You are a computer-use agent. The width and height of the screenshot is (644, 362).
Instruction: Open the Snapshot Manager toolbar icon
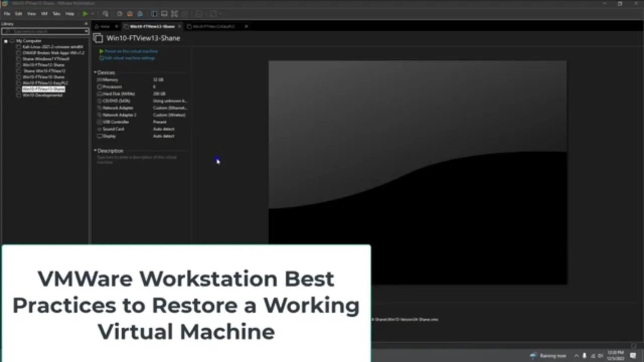[x=139, y=14]
